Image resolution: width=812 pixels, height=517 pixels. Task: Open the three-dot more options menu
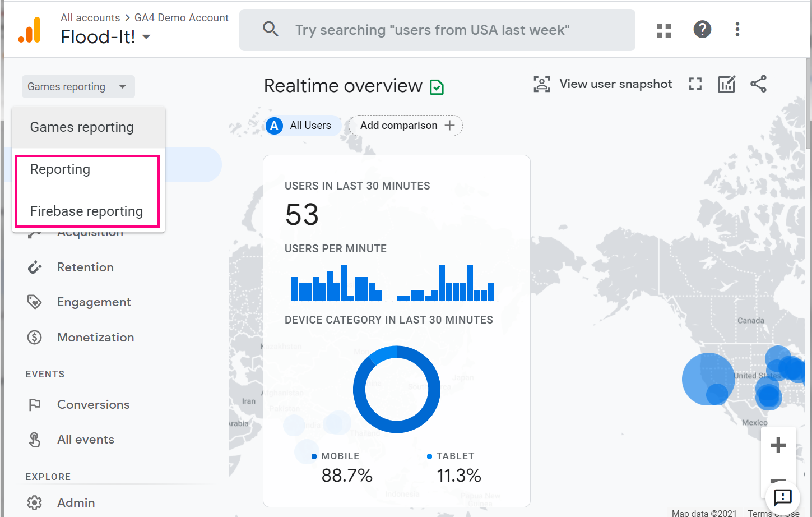(x=737, y=29)
